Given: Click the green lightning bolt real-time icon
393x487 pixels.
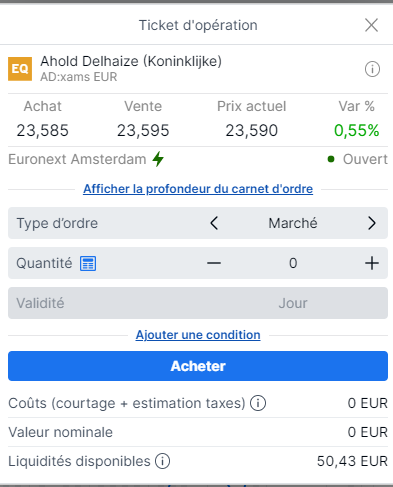Looking at the screenshot, I should click(x=158, y=159).
